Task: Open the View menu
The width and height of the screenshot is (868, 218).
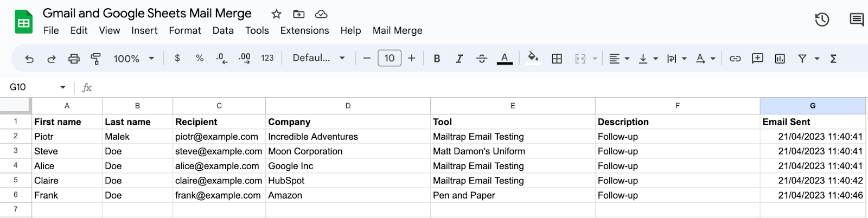Action: tap(110, 30)
